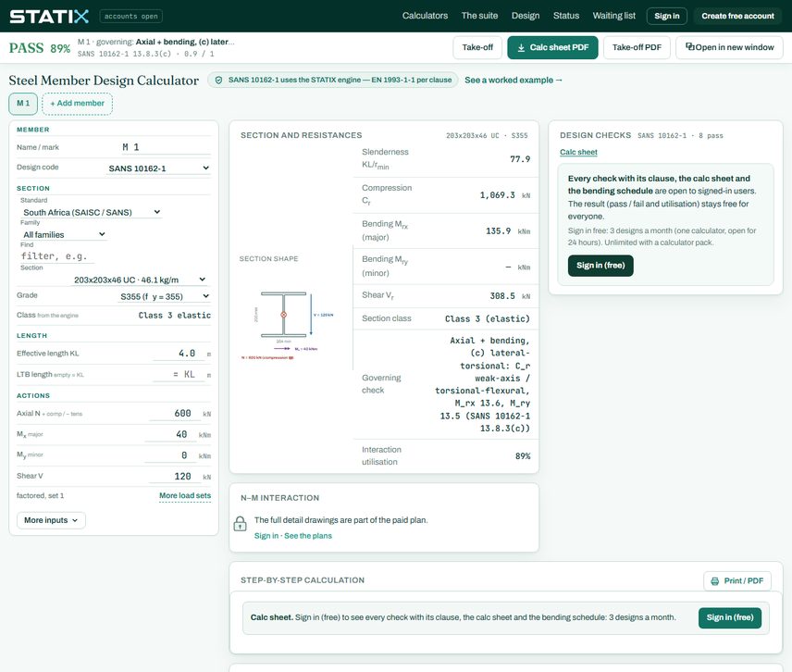Click the interaction utilisation 89% value

click(523, 456)
